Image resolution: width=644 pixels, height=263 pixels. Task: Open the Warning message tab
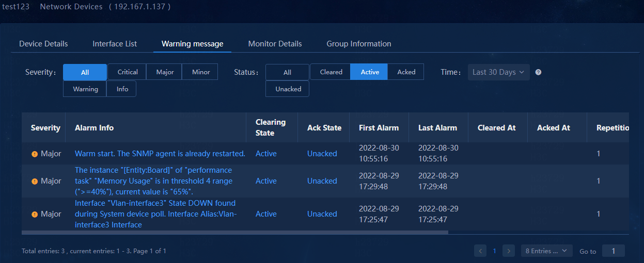tap(193, 44)
